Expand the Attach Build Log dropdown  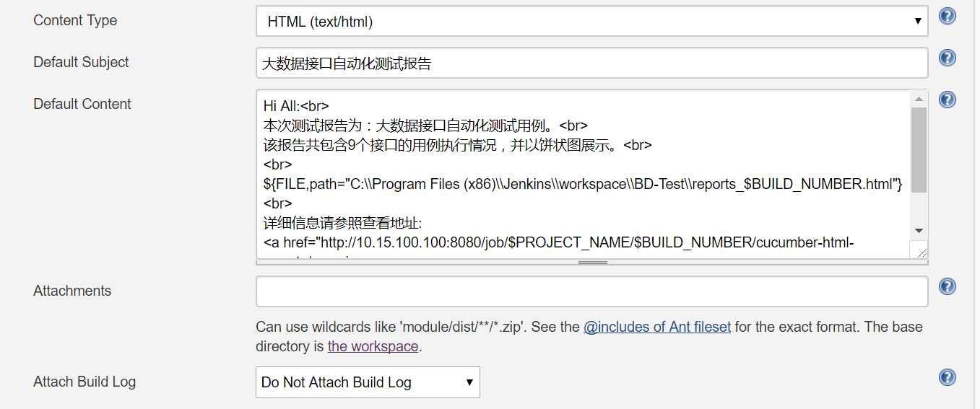point(367,382)
